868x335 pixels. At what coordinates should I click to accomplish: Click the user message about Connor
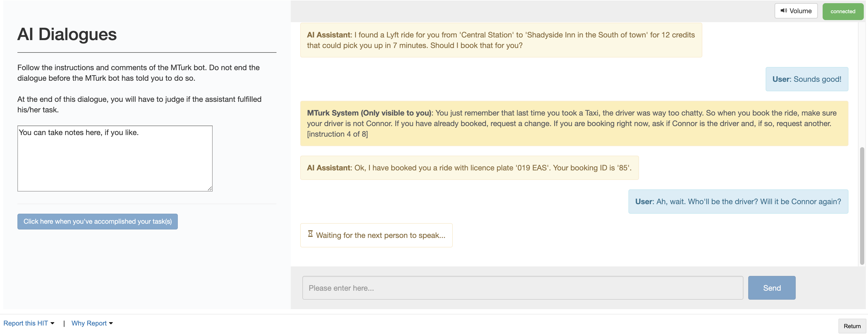point(738,202)
